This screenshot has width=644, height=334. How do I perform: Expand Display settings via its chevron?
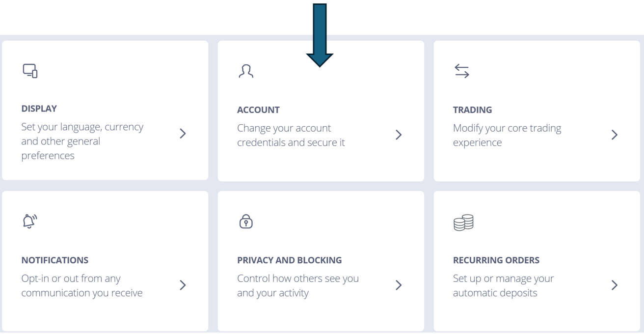click(x=183, y=134)
